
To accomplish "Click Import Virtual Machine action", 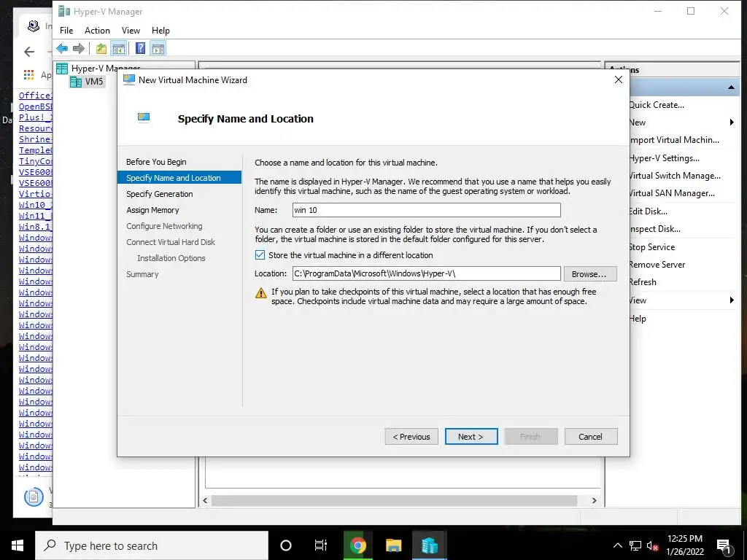I will point(675,140).
